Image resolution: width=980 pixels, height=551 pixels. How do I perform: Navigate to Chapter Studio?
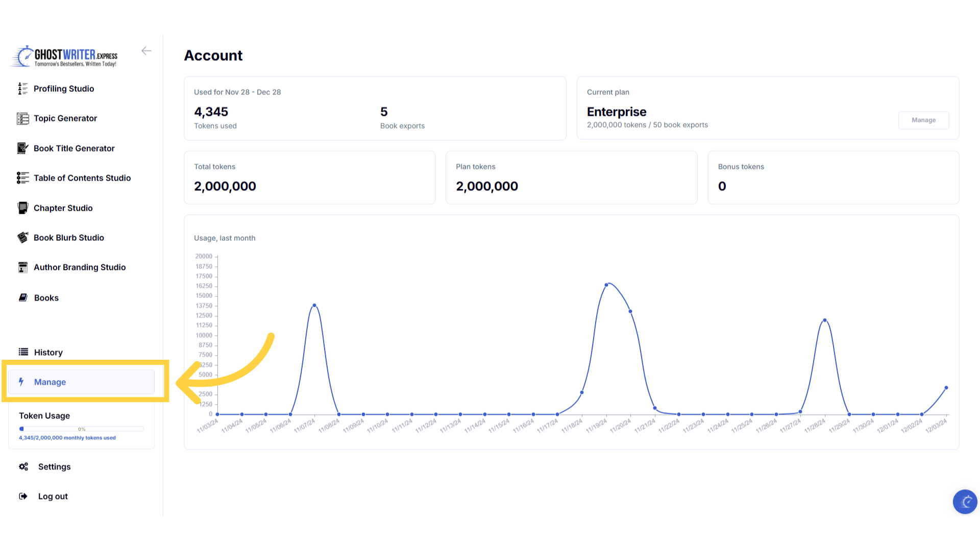63,208
